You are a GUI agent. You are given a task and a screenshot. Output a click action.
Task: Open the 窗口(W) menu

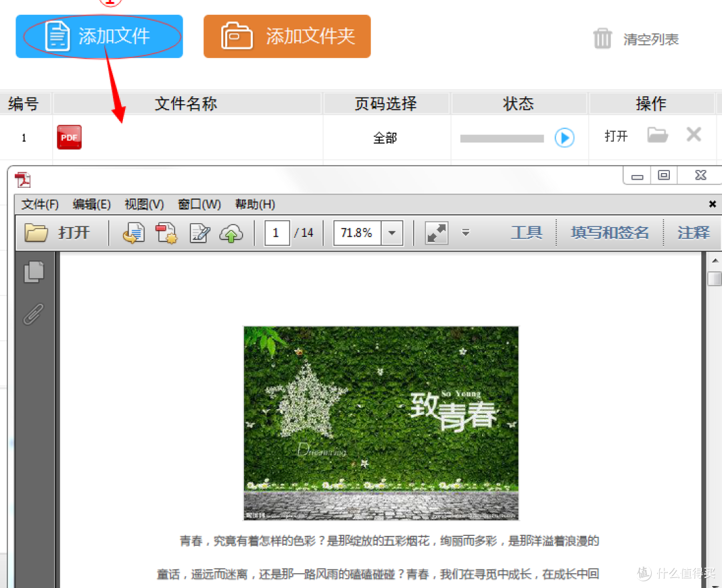[x=199, y=204]
